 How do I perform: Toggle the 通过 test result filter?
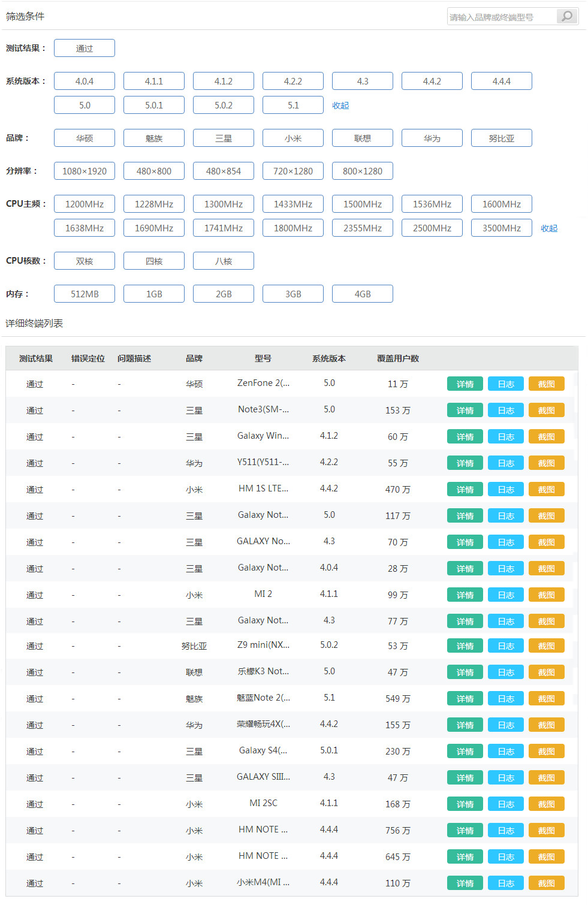tap(85, 48)
